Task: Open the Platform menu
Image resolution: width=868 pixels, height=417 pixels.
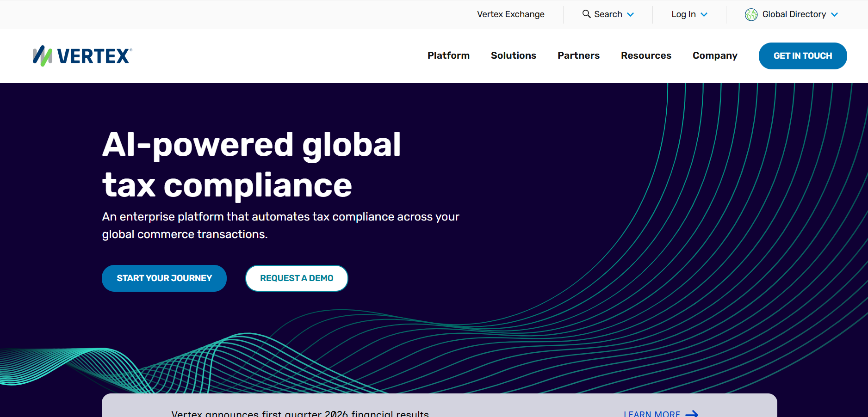Action: point(448,55)
